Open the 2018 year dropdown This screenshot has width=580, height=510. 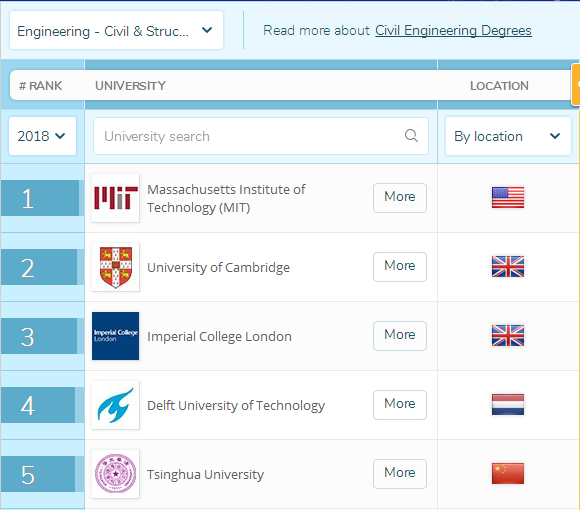pyautogui.click(x=42, y=136)
